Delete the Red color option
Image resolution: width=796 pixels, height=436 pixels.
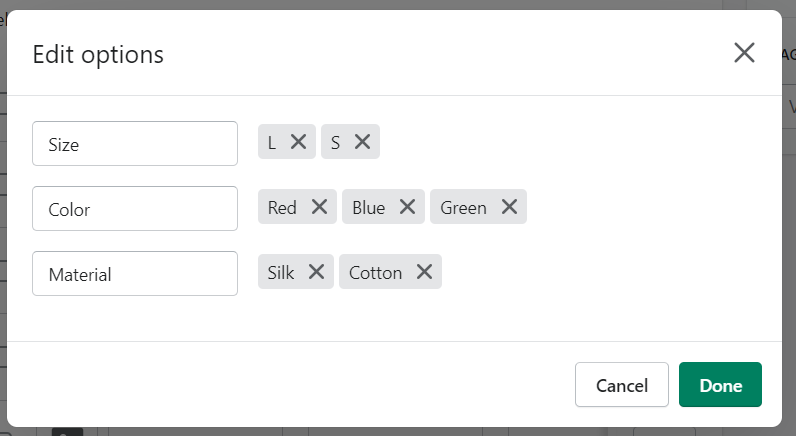(x=319, y=207)
